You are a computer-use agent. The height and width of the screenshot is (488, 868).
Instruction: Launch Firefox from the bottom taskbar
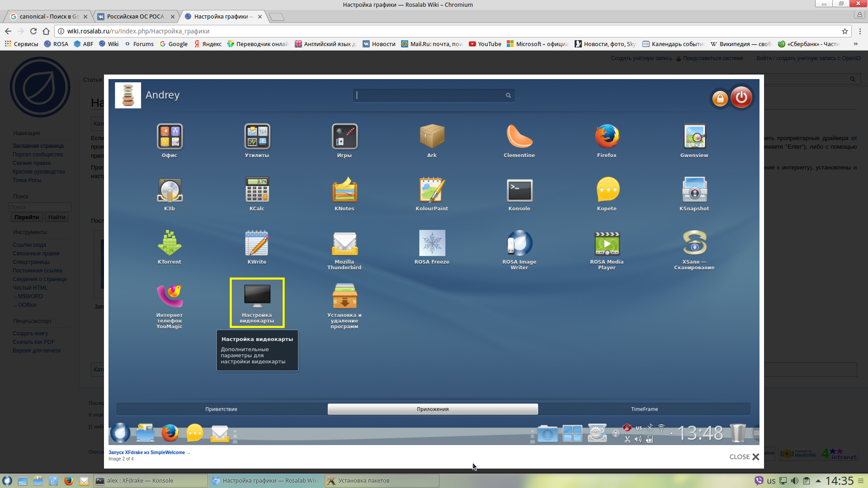[68, 481]
